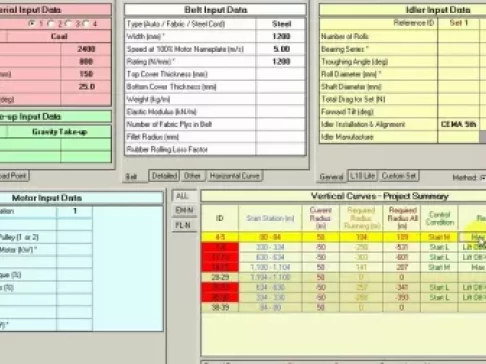Click the FL-N filter button

[184, 225]
